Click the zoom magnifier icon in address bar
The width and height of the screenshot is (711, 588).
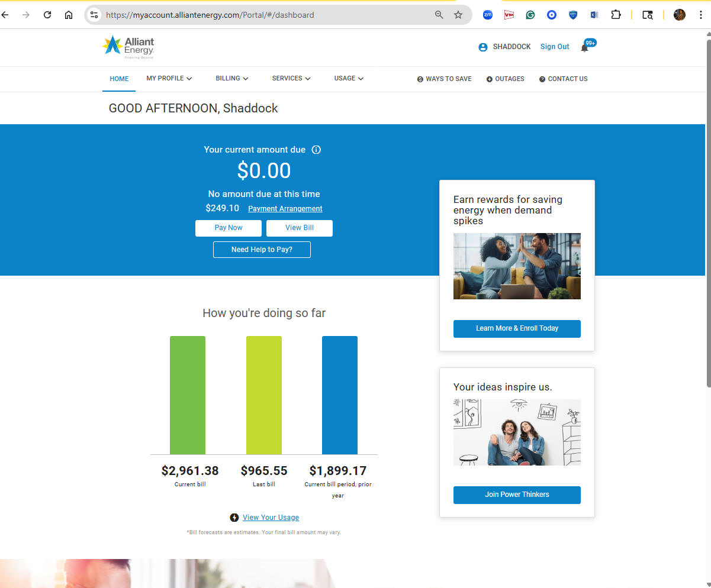pyautogui.click(x=439, y=15)
